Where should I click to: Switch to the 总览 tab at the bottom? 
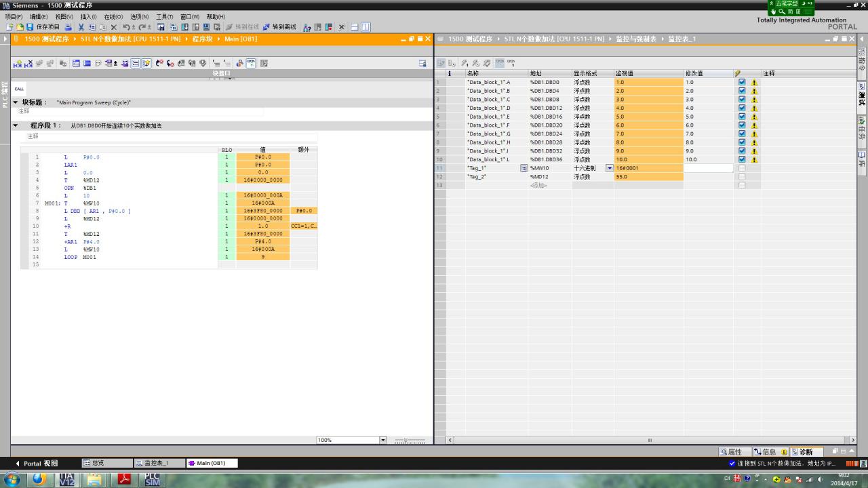[107, 463]
